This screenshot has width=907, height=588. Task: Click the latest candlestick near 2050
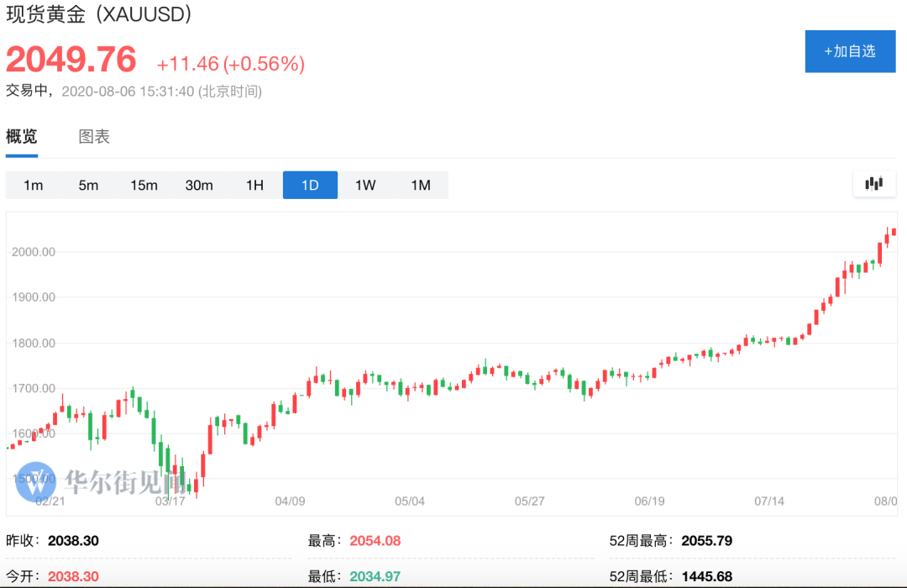tap(894, 232)
